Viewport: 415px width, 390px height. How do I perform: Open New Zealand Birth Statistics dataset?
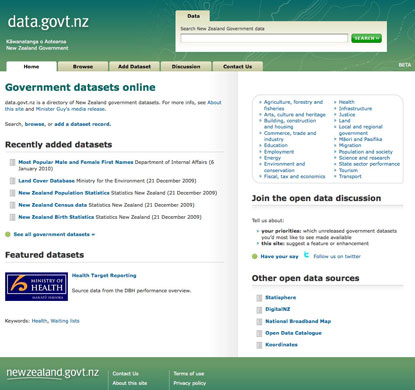click(56, 217)
